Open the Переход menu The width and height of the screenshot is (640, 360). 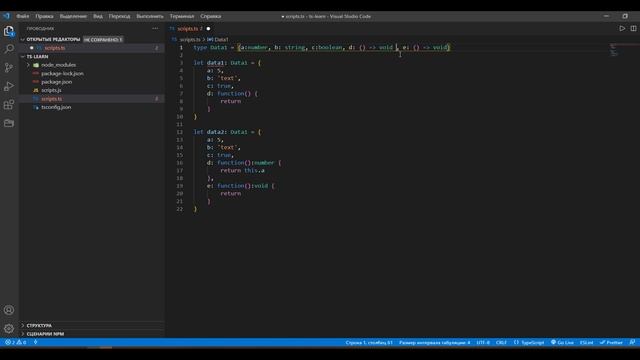[x=119, y=16]
